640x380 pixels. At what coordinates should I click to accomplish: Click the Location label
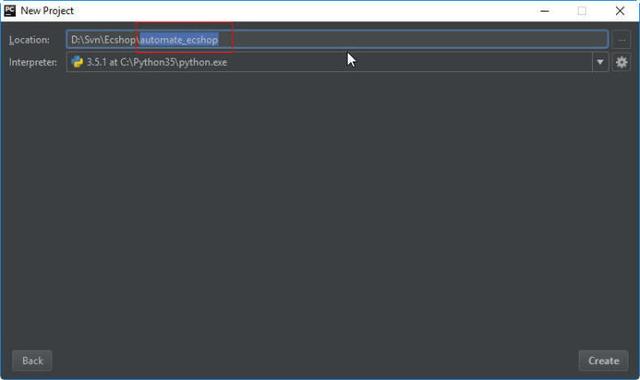(x=29, y=40)
